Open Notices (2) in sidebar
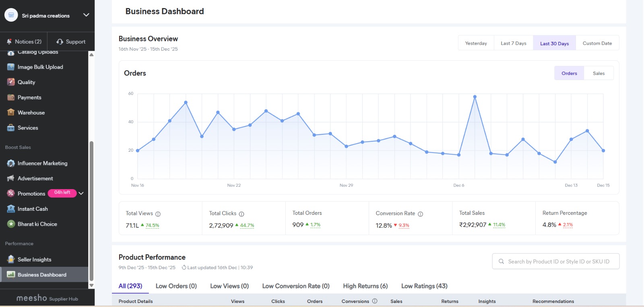Viewport: 644px width, 307px height. [24, 42]
